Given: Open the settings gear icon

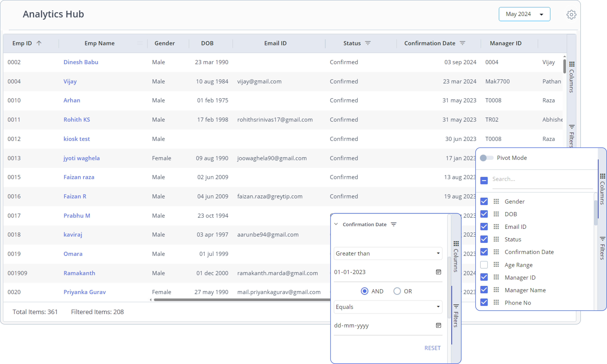Looking at the screenshot, I should (571, 14).
